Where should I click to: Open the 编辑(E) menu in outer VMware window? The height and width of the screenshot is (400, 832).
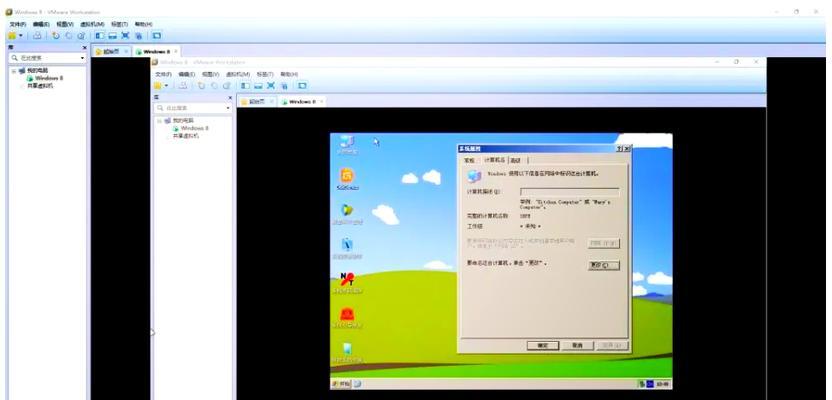click(41, 24)
